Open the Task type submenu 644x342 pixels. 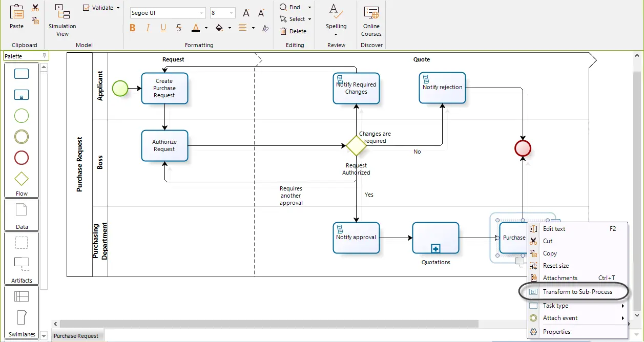577,306
